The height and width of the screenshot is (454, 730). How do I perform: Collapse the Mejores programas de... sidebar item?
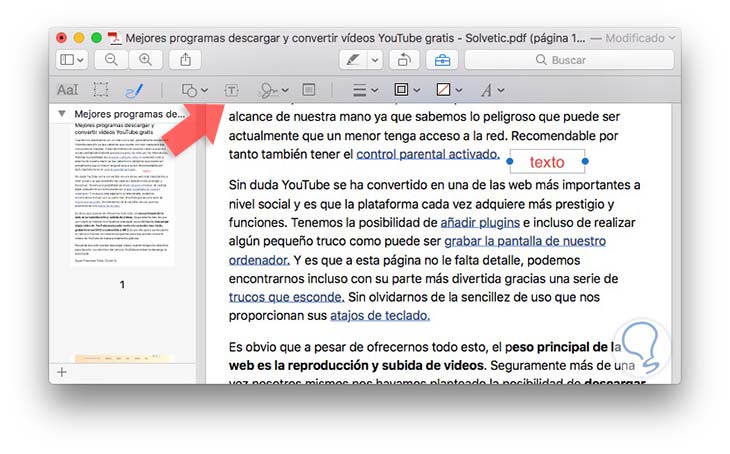pyautogui.click(x=61, y=114)
